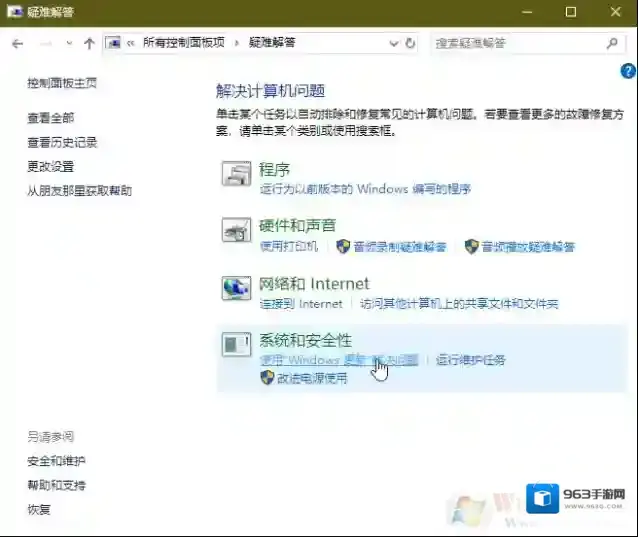The image size is (638, 537).
Task: Open 安全和维护 under 另请参阅
Action: click(56, 461)
